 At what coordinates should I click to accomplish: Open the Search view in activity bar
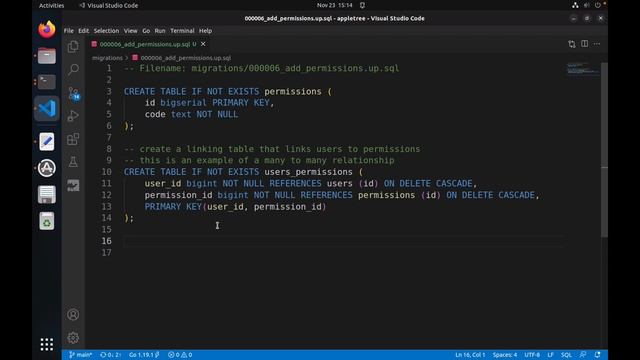click(73, 69)
